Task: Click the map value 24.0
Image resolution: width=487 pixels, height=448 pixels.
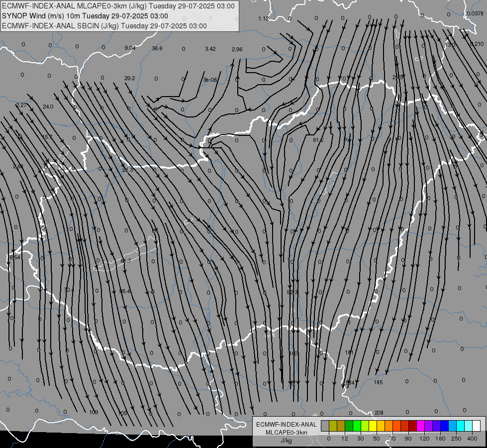Action: click(48, 107)
